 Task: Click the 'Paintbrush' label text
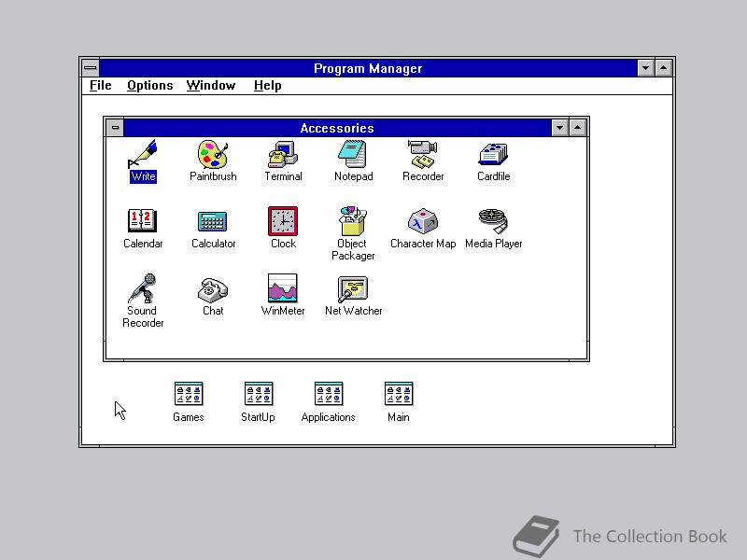click(x=213, y=176)
